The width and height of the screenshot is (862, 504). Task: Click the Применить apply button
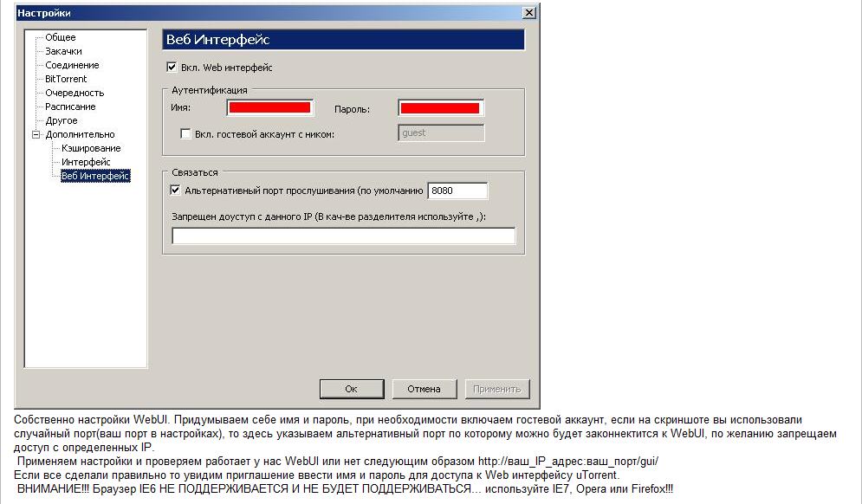pyautogui.click(x=497, y=389)
